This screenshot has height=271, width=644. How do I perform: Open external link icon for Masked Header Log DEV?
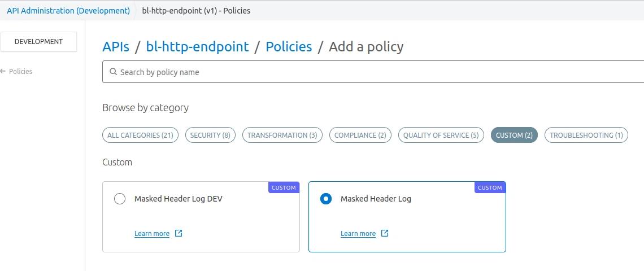pyautogui.click(x=179, y=233)
